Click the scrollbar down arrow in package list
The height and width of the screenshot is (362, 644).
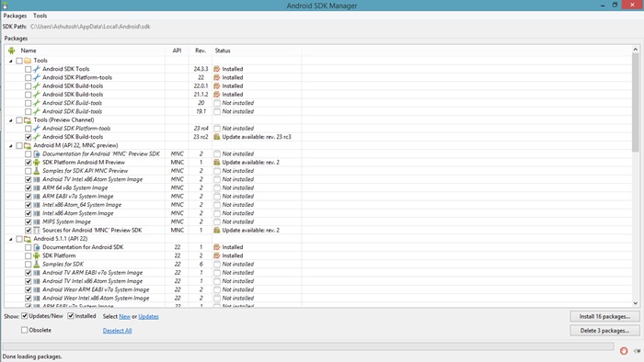pyautogui.click(x=636, y=303)
